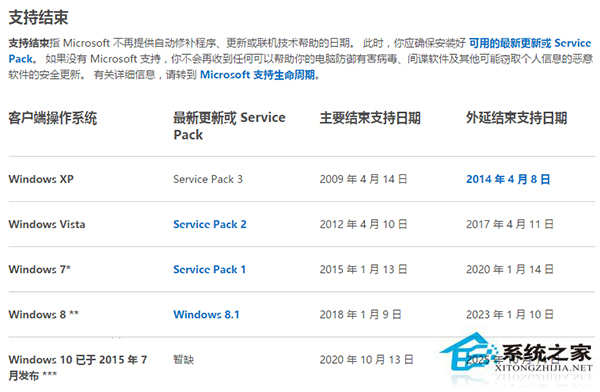Click the 2020 年 10 月 13 日 date
Image resolution: width=600 pixels, height=392 pixels.
[x=367, y=360]
